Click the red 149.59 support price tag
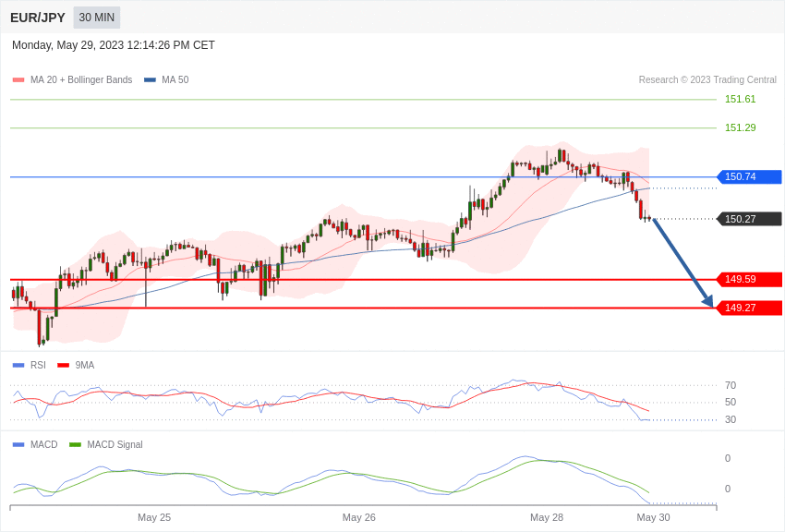785x532 pixels. (x=750, y=279)
